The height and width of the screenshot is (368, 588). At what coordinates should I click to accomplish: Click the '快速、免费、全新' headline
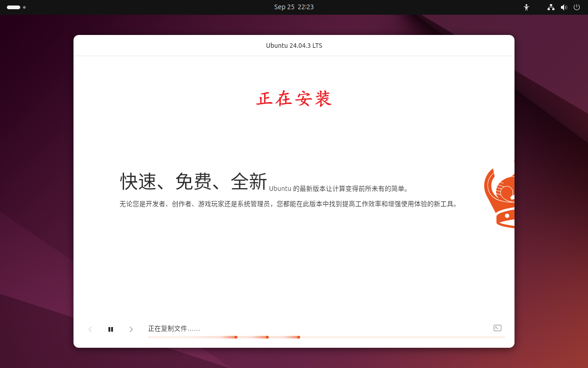(193, 181)
